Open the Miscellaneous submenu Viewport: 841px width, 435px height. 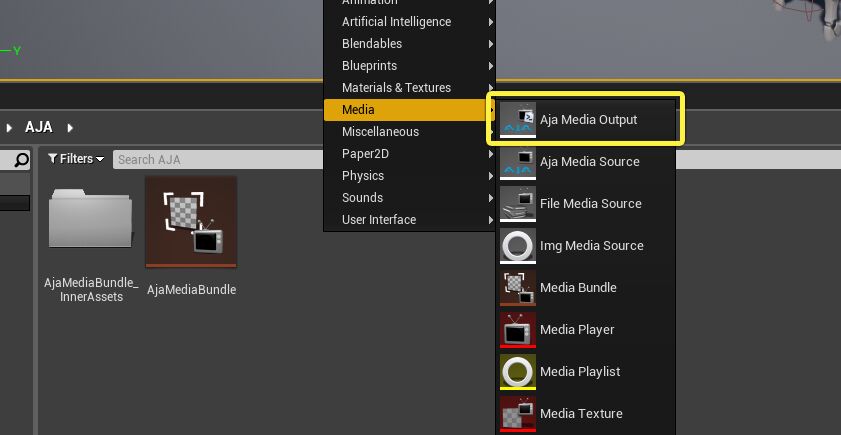coord(410,132)
